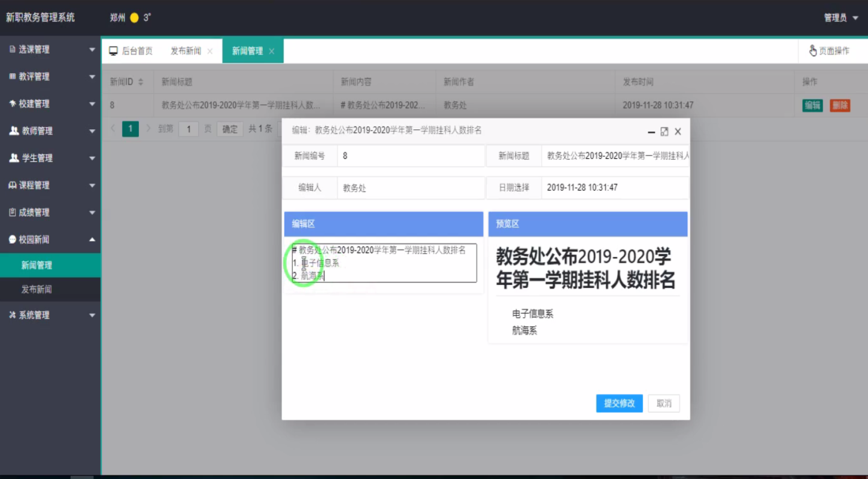Viewport: 868px width, 479px height.
Task: Click the 提交修改 button
Action: (619, 404)
